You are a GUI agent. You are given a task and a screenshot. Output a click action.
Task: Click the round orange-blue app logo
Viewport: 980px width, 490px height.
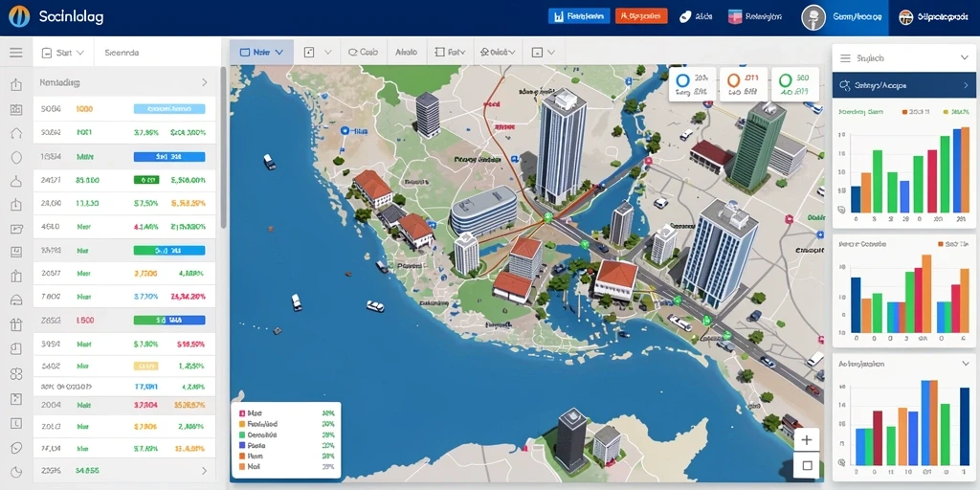pos(19,17)
